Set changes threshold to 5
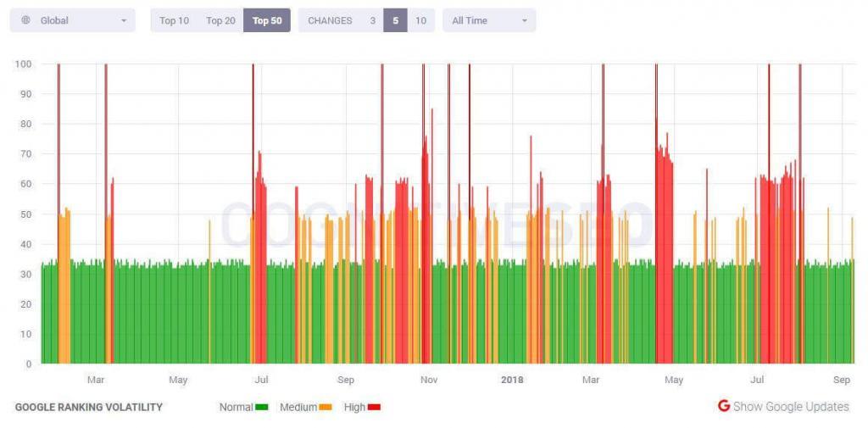This screenshot has height=428, width=868. [395, 20]
